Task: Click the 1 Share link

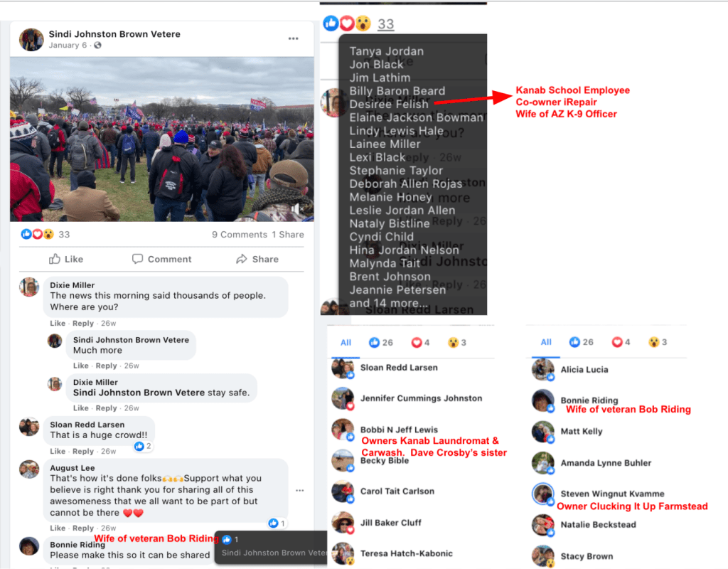Action: tap(288, 235)
